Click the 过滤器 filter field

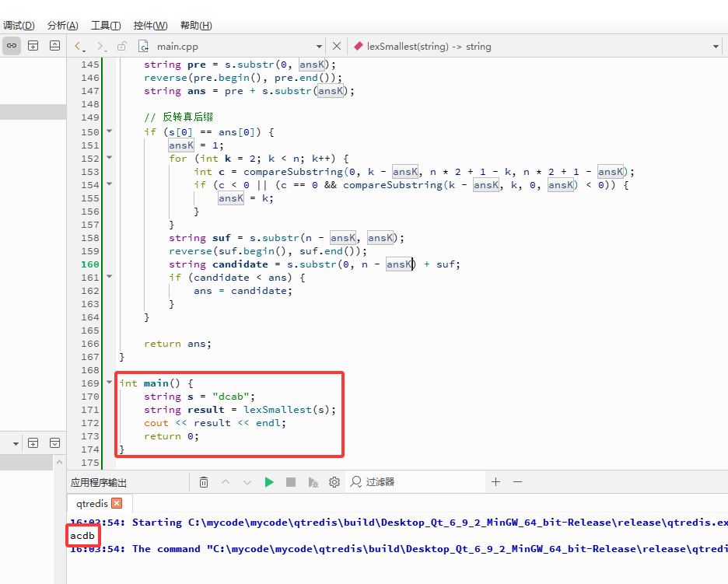(416, 482)
